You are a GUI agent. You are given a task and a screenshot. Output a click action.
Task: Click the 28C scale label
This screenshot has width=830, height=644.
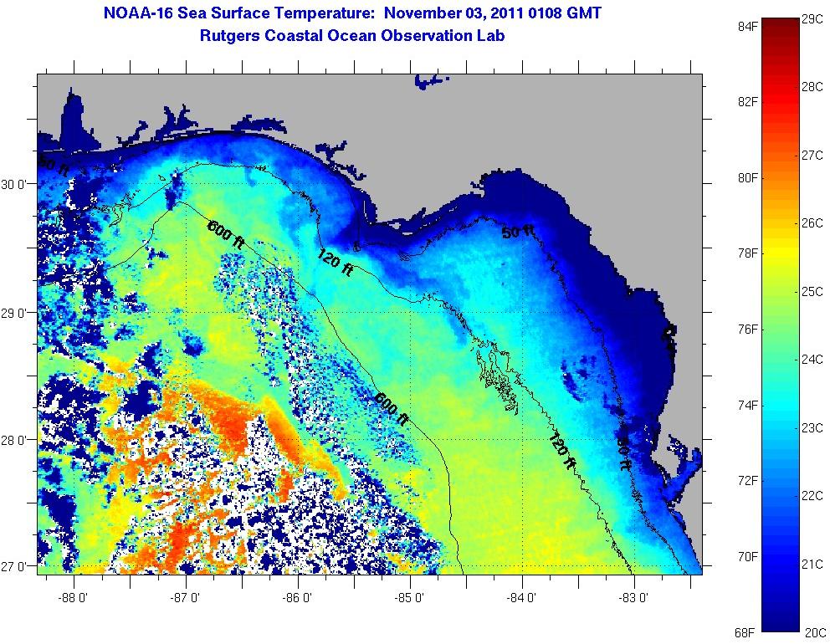tap(812, 86)
